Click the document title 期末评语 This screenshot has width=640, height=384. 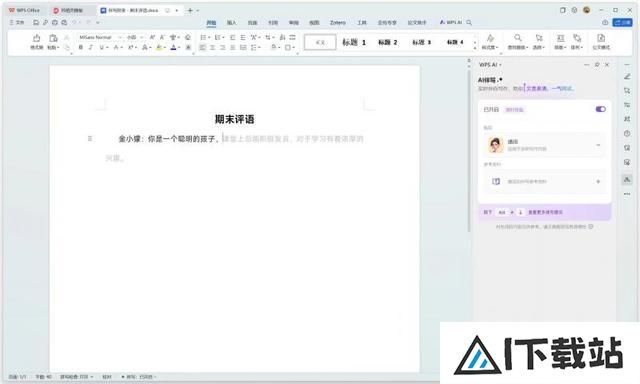coord(235,119)
